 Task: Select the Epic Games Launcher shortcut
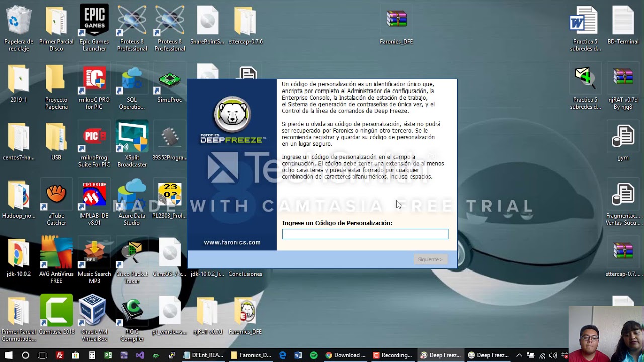pos(94,29)
